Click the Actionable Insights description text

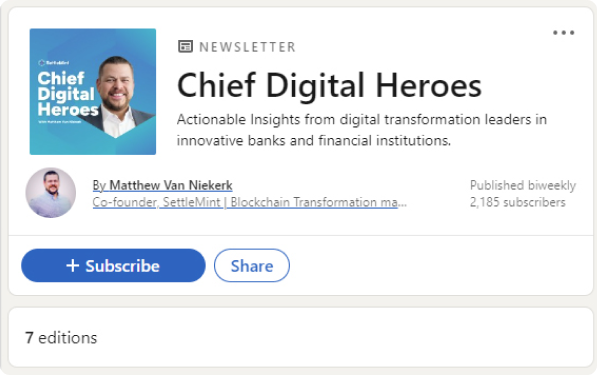click(x=362, y=130)
